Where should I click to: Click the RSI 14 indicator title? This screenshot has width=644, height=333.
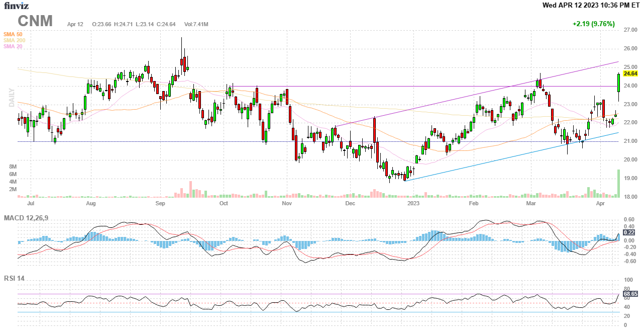(14, 279)
